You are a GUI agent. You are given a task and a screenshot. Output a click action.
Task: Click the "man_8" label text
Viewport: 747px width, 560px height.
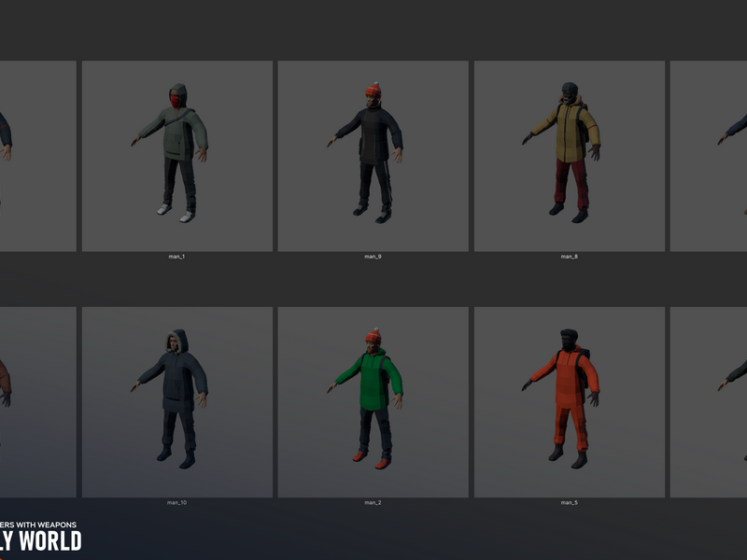(570, 257)
